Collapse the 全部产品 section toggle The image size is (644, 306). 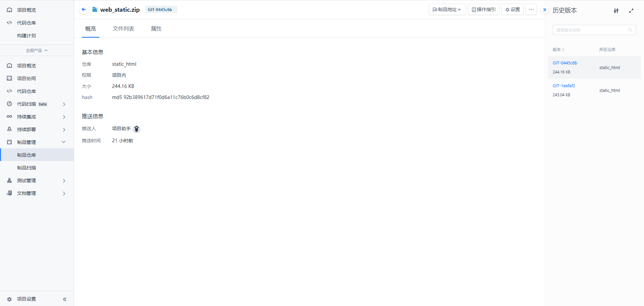(x=37, y=50)
